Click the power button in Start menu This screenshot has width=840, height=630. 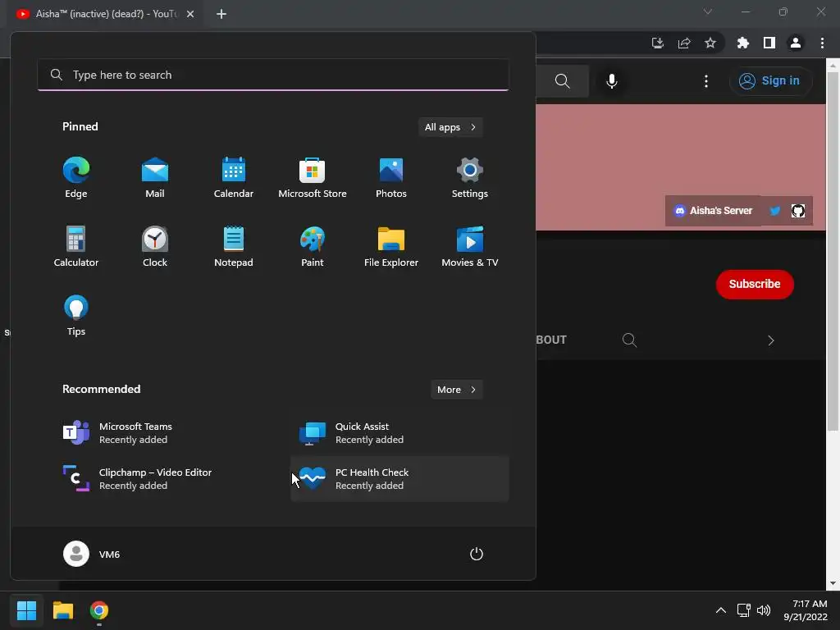coord(477,554)
